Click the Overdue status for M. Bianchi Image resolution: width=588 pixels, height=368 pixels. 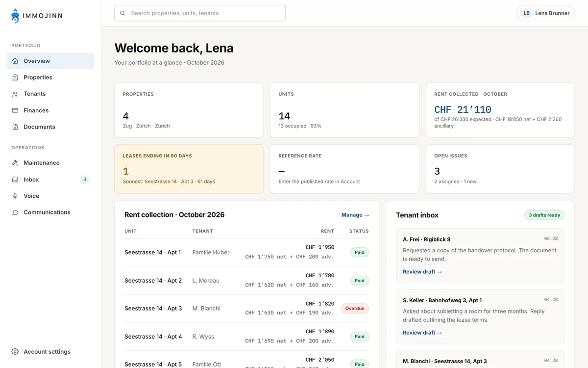[x=355, y=309]
